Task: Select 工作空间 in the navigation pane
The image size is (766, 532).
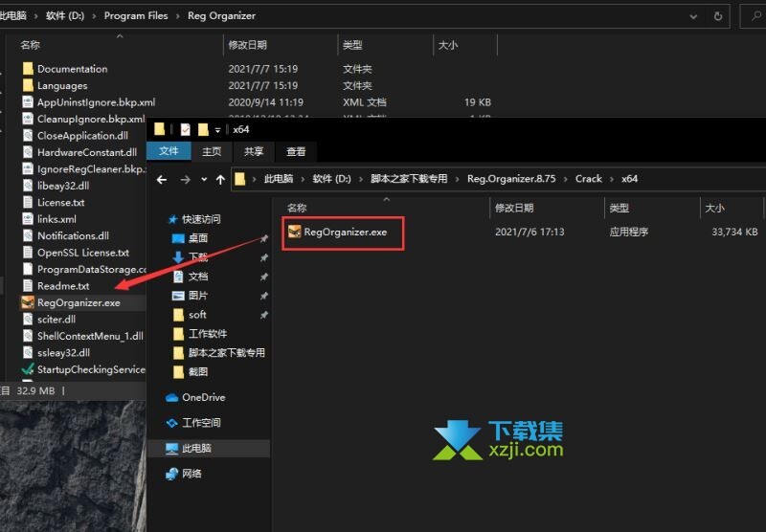Action: point(201,423)
